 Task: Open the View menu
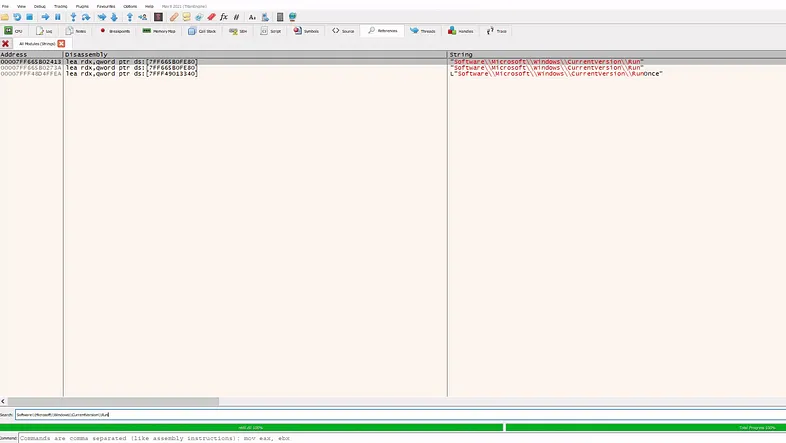click(x=22, y=7)
